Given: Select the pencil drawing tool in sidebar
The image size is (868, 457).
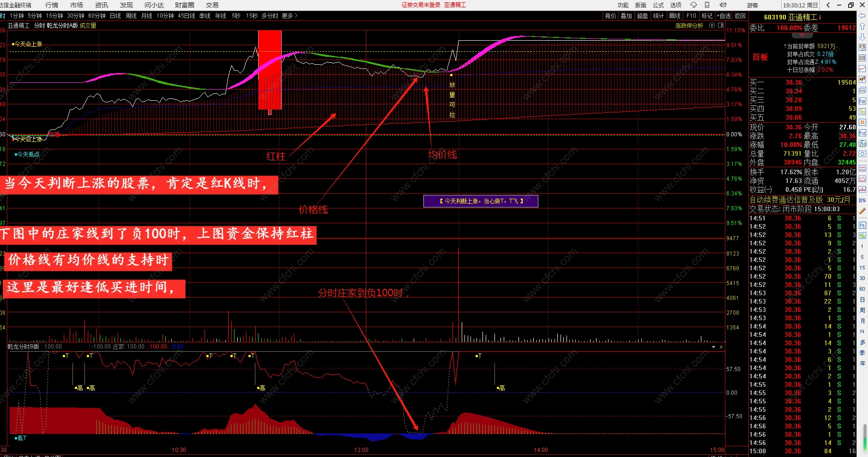Looking at the screenshot, I should tap(862, 211).
